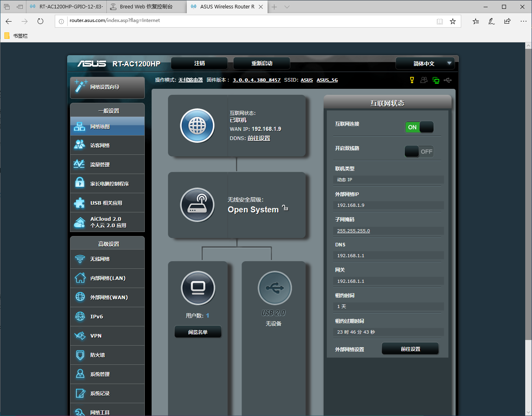
Task: Click the green internet connection status icon
Action: click(436, 80)
